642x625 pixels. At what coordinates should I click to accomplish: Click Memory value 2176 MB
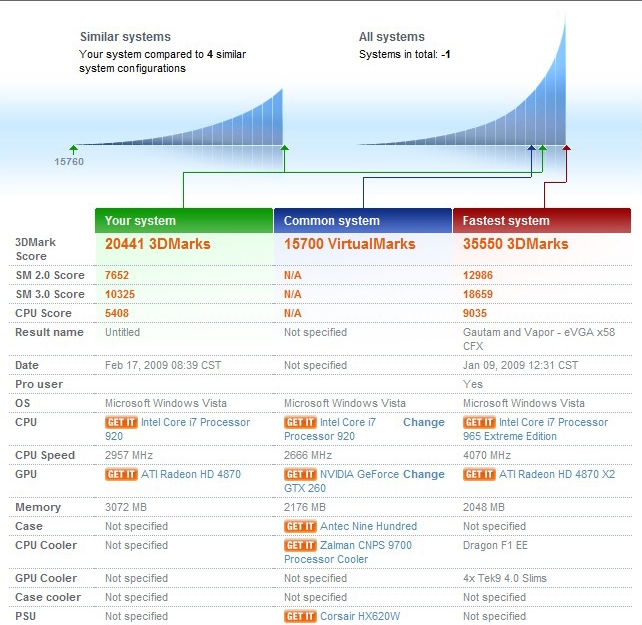(x=305, y=507)
